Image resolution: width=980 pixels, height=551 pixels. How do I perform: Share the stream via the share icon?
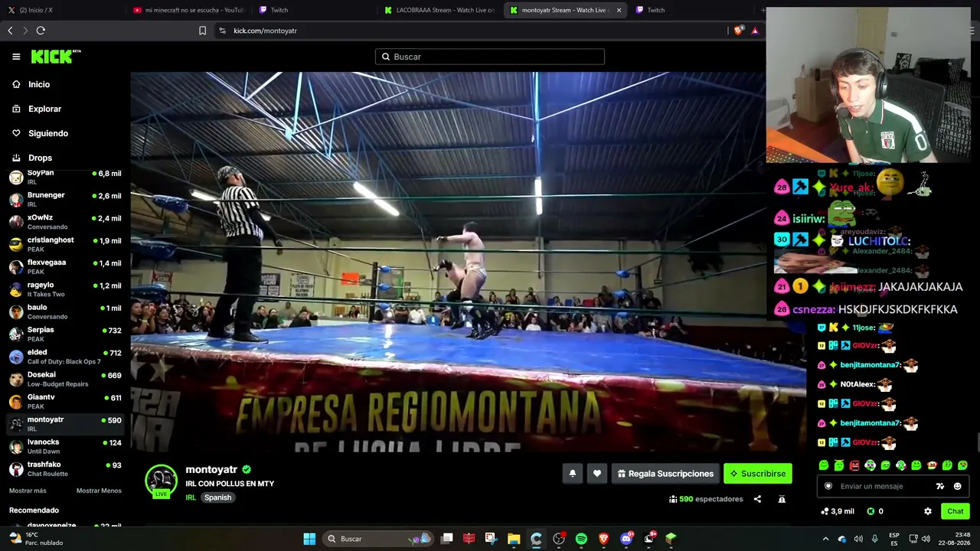757,499
